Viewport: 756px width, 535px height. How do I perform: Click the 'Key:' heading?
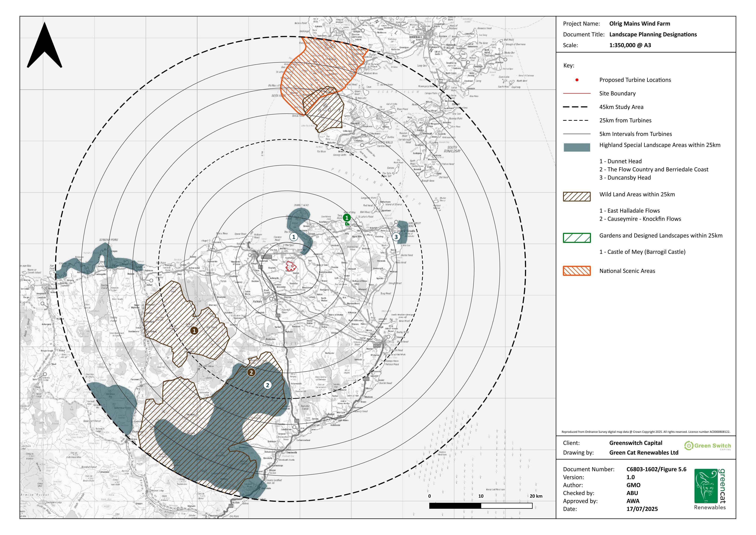569,65
